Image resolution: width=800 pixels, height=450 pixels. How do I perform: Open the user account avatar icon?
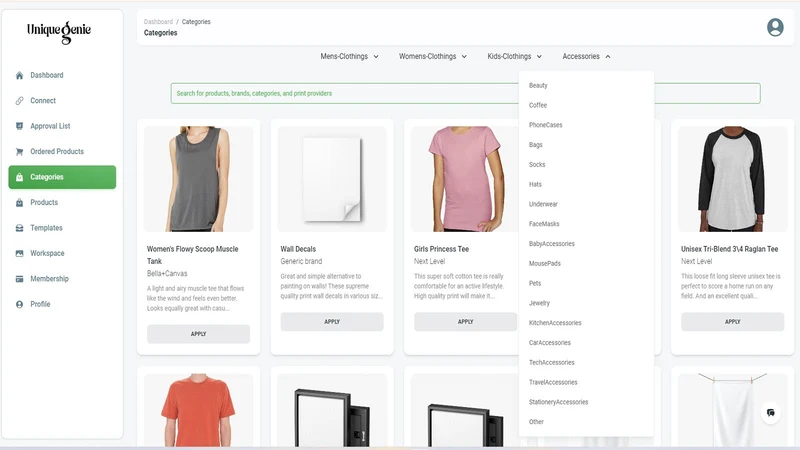click(775, 27)
